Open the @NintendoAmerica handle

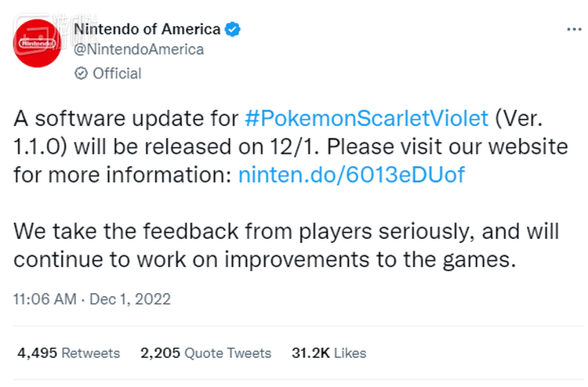(138, 49)
